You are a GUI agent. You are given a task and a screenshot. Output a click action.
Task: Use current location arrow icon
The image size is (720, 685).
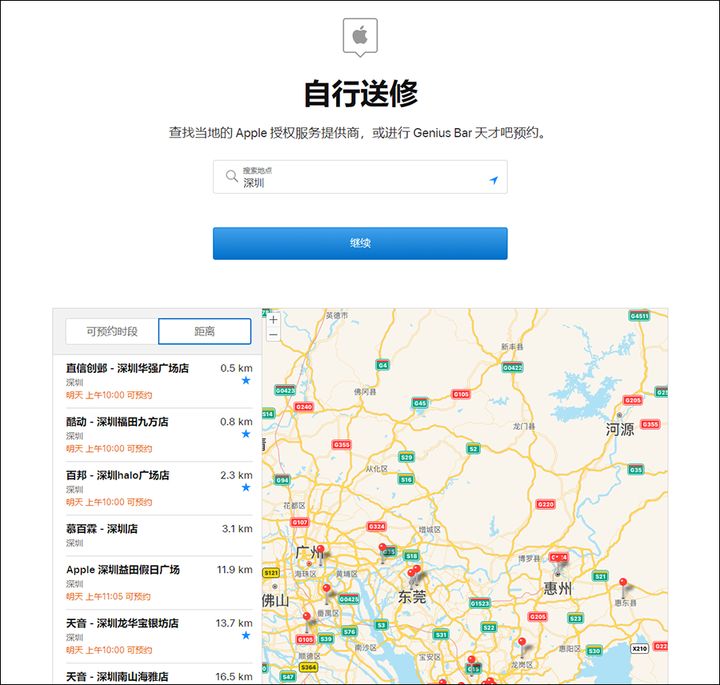coord(494,180)
